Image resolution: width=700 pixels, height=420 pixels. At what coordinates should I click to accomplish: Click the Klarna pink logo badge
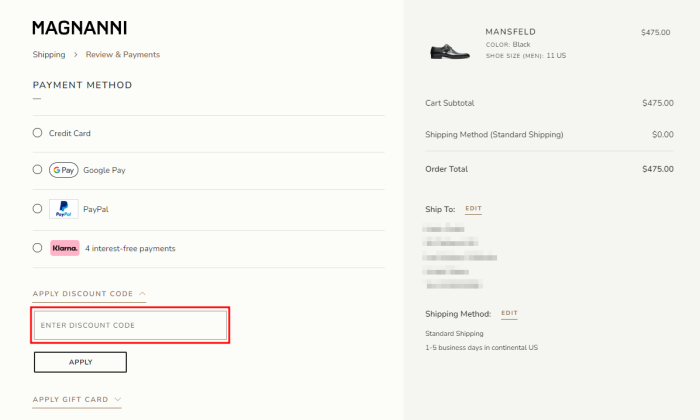click(65, 248)
